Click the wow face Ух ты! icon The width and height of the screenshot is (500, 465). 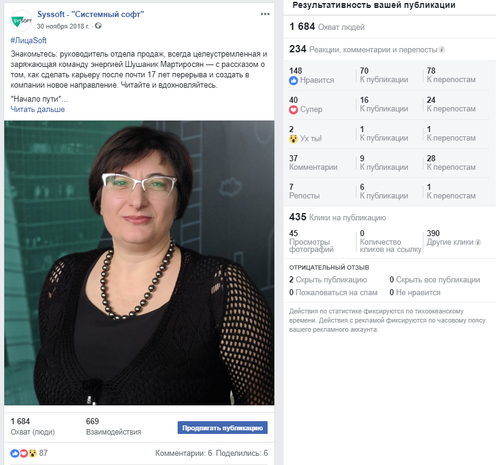pyautogui.click(x=293, y=139)
